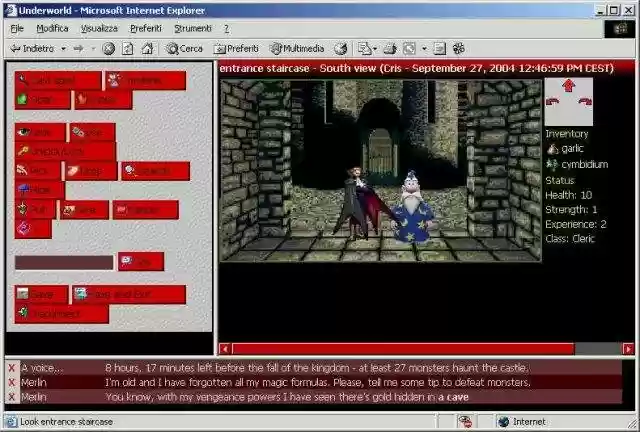640x432 pixels.
Task: Select cymbidium in the Inventory
Action: [577, 165]
